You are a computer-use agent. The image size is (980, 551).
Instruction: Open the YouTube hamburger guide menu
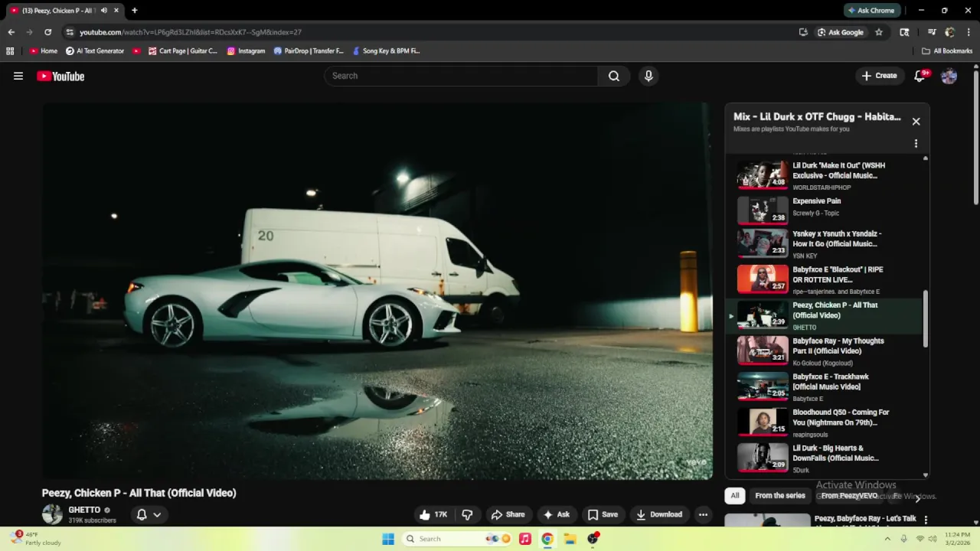pos(18,76)
